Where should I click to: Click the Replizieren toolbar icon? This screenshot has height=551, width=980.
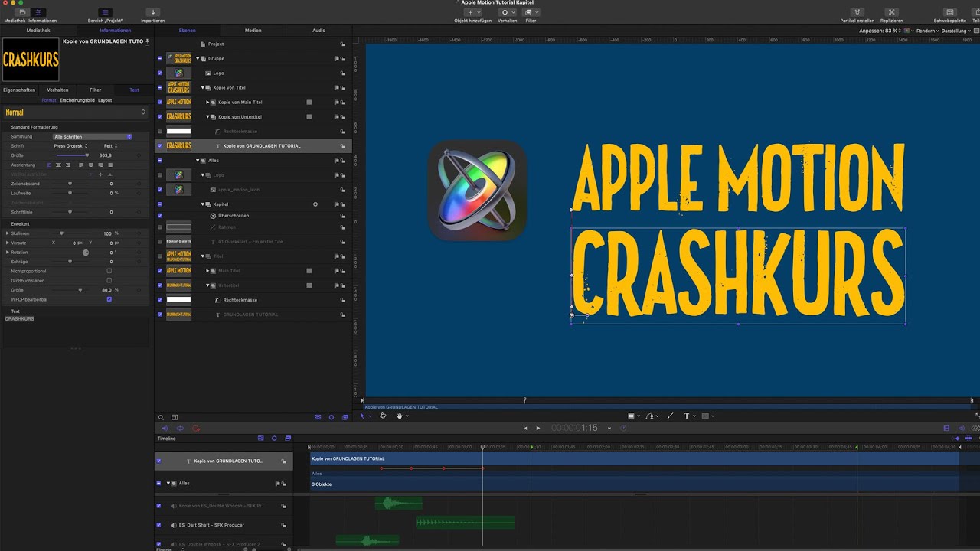891,12
